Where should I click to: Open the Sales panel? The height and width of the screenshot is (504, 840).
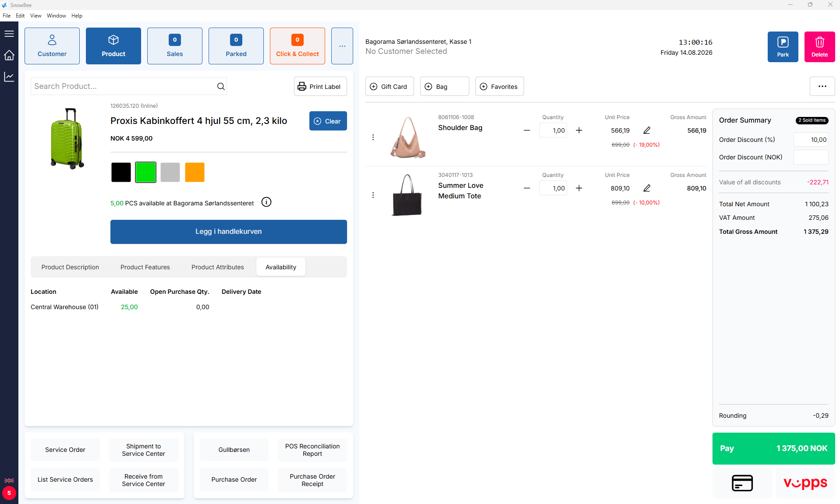(x=175, y=46)
